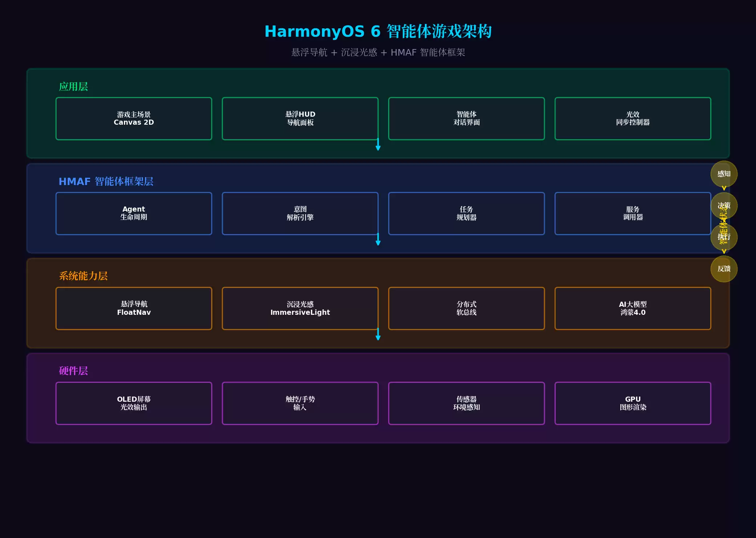This screenshot has width=756, height=538.
Task: Click the HarmonyOS 6 智能体游戏架构 title
Action: [378, 32]
